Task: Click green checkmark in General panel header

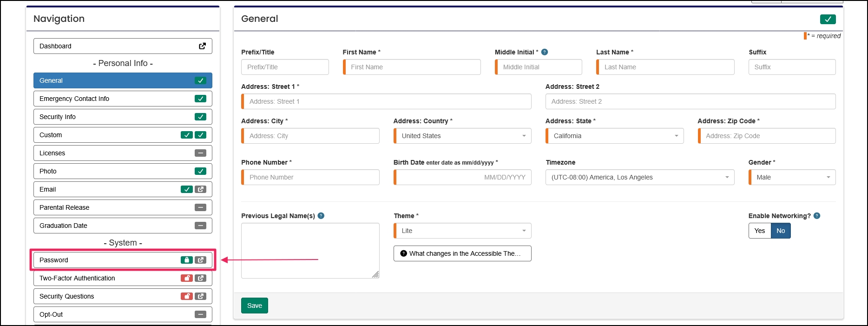Action: (x=828, y=19)
